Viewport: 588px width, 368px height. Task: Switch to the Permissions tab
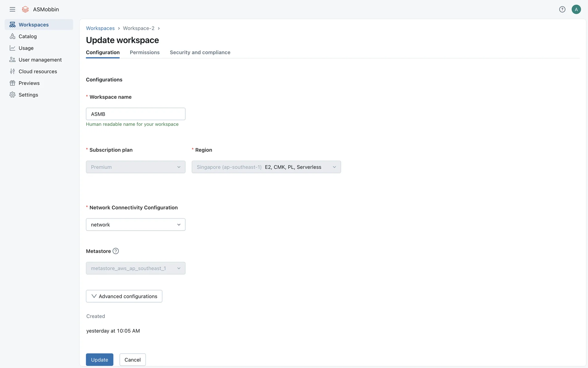[145, 52]
